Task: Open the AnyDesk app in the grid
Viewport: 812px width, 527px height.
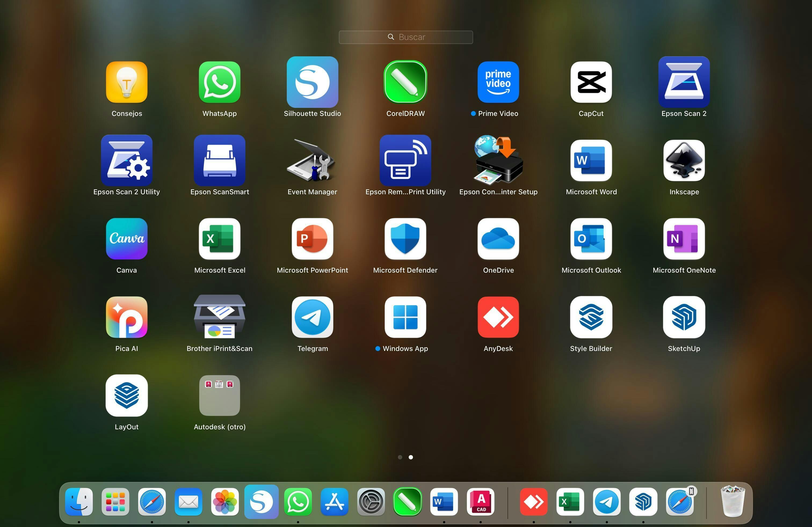Action: tap(498, 317)
